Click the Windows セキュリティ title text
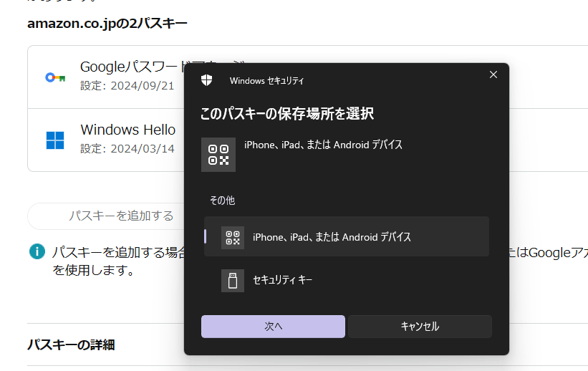Screen dimensions: 588x371 click(266, 81)
